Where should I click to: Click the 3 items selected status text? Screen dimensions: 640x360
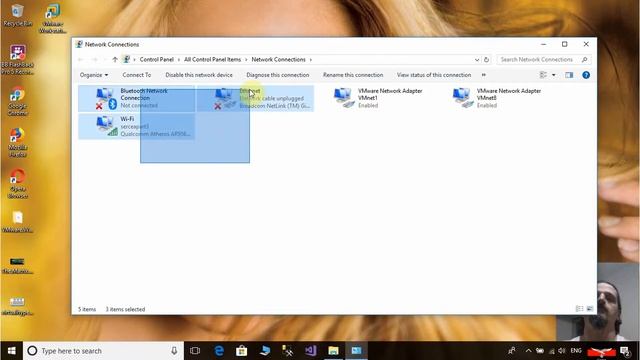tap(125, 309)
